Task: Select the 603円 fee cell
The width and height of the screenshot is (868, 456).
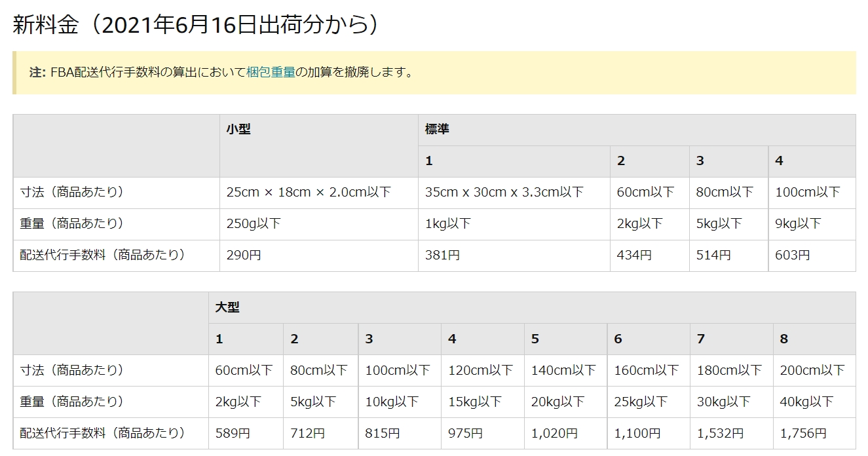Action: click(793, 256)
